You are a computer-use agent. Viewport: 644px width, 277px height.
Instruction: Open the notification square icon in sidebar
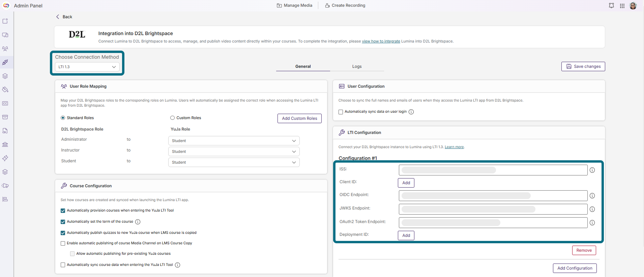[x=5, y=21]
